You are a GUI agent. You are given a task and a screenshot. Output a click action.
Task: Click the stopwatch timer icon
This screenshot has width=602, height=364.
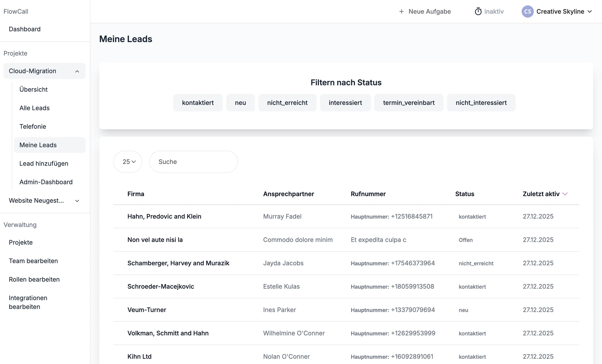coord(478,12)
